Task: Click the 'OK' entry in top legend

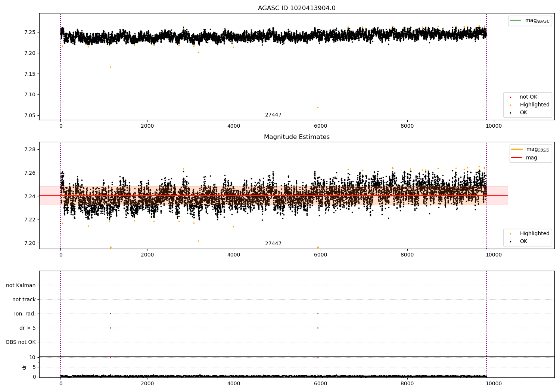Action: tap(523, 113)
